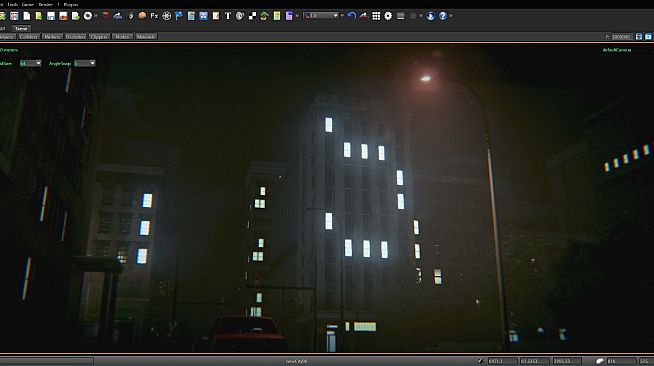Open the AngleSnap dropdown
Screen dimensions: 654x366
click(x=85, y=63)
